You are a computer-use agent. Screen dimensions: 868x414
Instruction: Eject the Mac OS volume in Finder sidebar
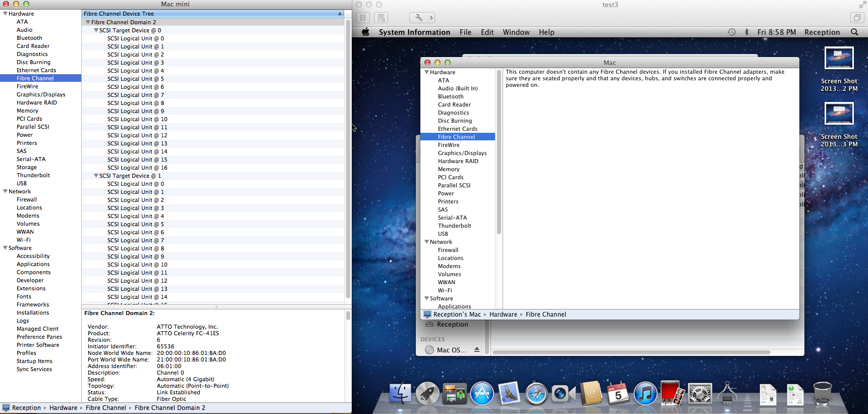coord(476,350)
